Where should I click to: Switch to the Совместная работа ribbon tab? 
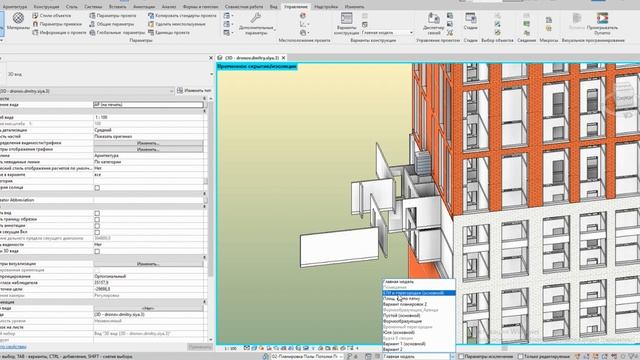point(244,7)
